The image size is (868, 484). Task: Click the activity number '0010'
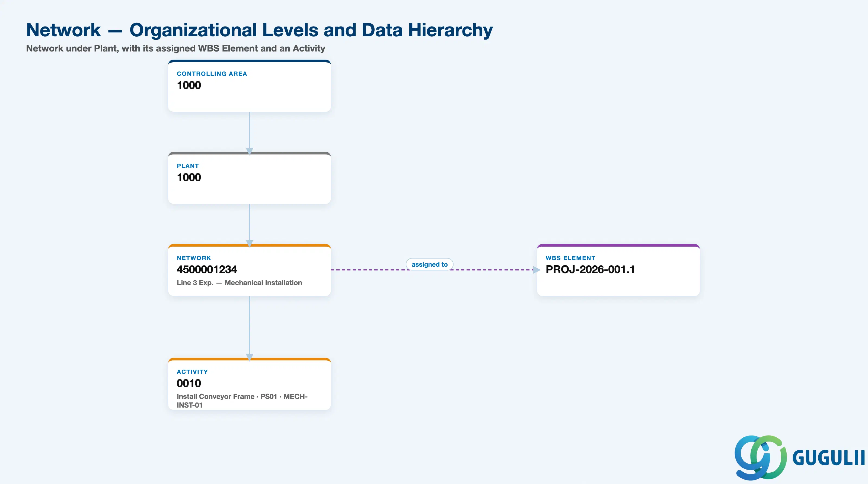coord(189,383)
